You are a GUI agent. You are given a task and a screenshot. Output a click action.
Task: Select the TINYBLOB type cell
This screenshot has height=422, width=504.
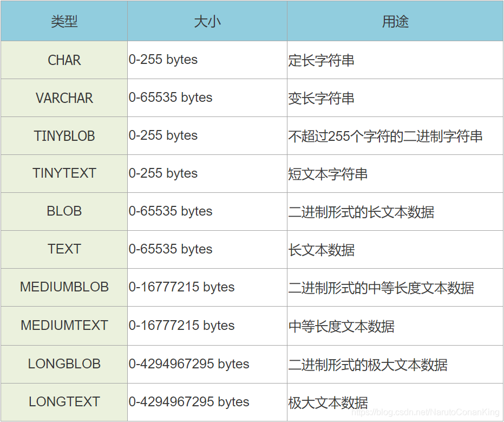pos(64,136)
